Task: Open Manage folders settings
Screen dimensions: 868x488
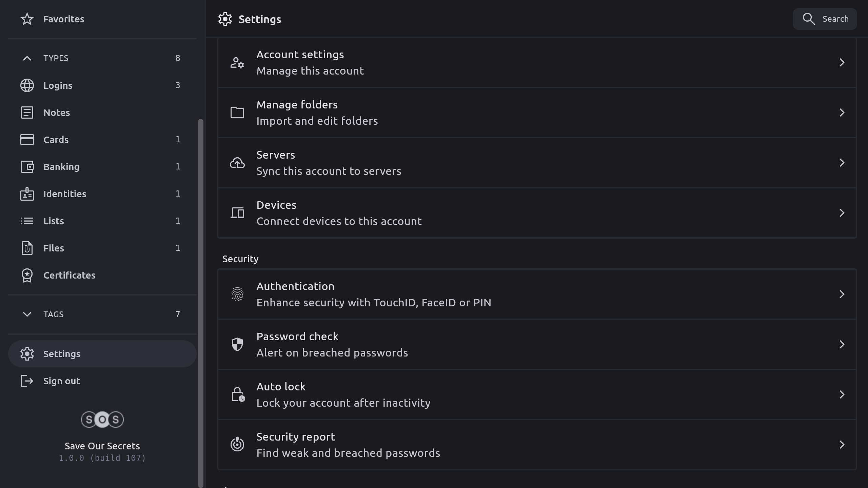Action: [537, 113]
